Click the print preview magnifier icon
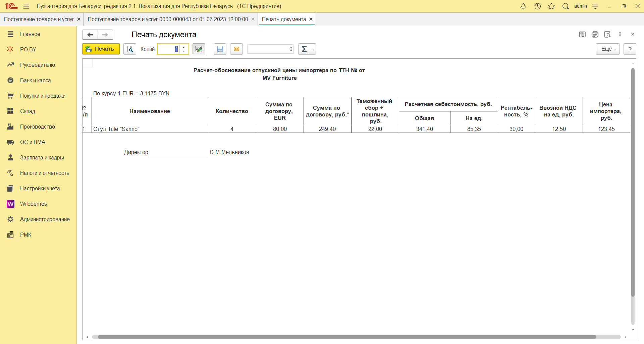The width and height of the screenshot is (644, 344). [130, 49]
